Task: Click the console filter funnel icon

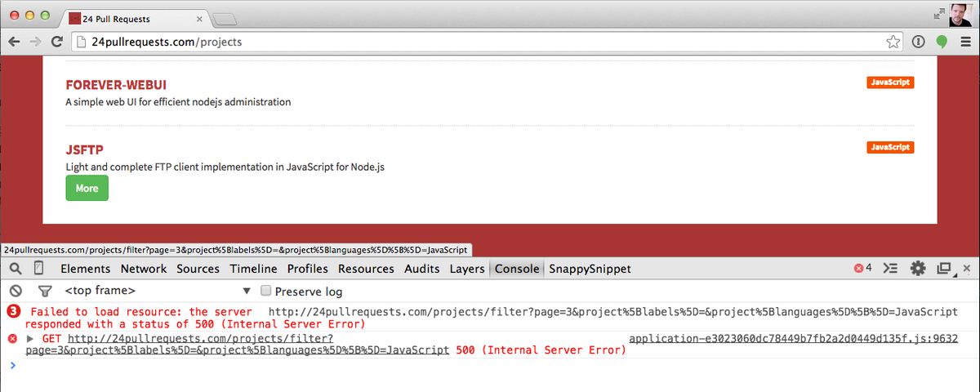Action: pos(45,291)
